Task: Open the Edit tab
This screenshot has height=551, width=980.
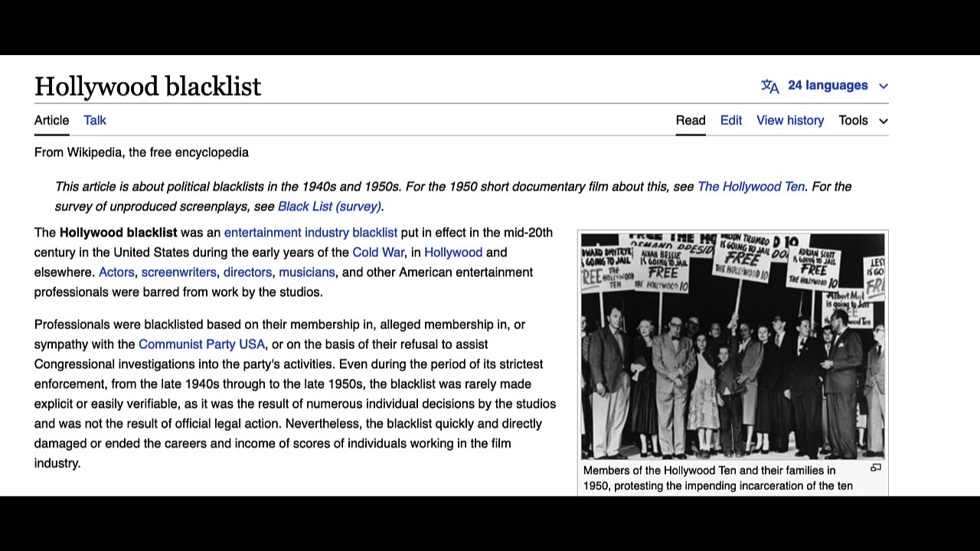Action: 731,120
